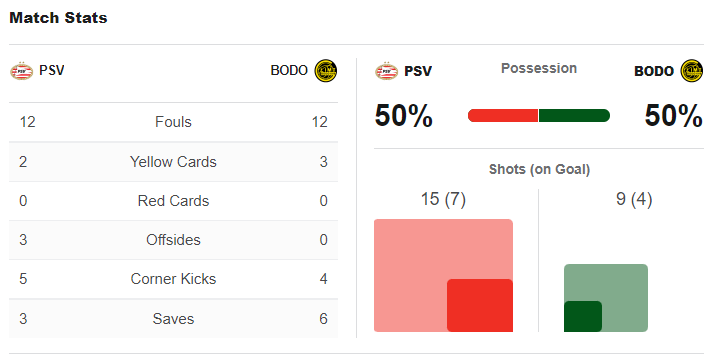Click the green half of possession bar

[574, 116]
